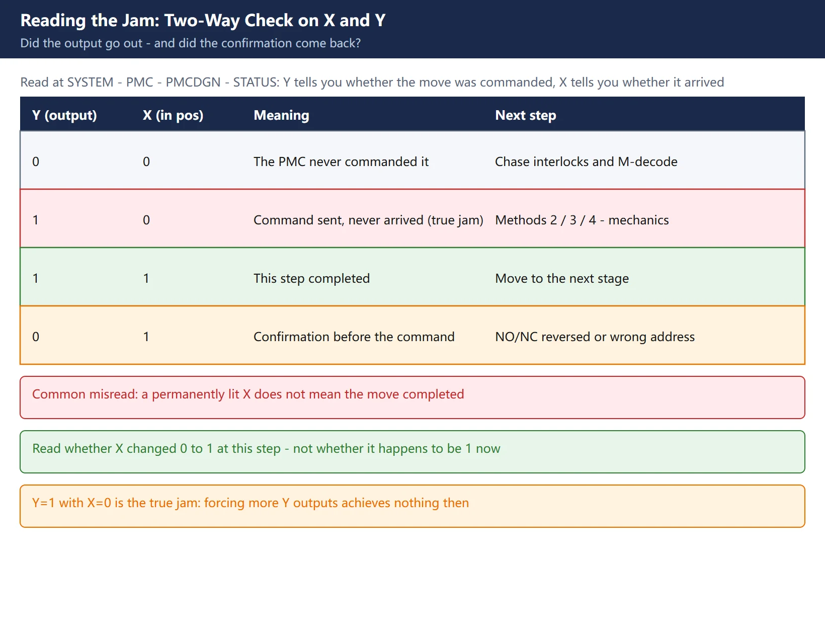Click Y value 1 in the true jam row
Viewport: 825px width, 644px height.
click(36, 220)
